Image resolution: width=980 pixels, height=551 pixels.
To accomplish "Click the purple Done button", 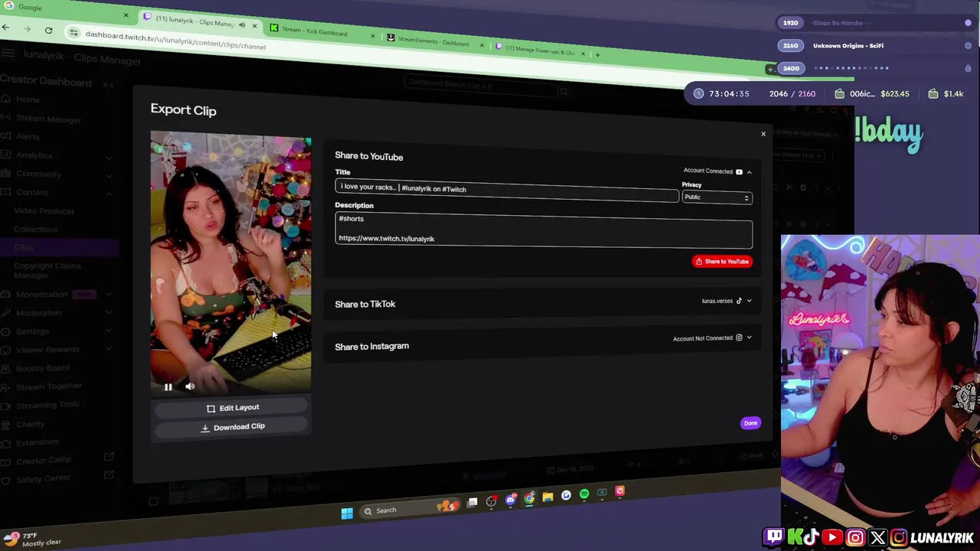I will point(750,423).
